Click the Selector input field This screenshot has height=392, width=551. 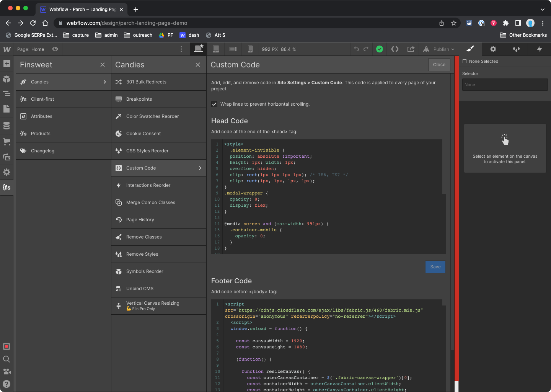505,85
